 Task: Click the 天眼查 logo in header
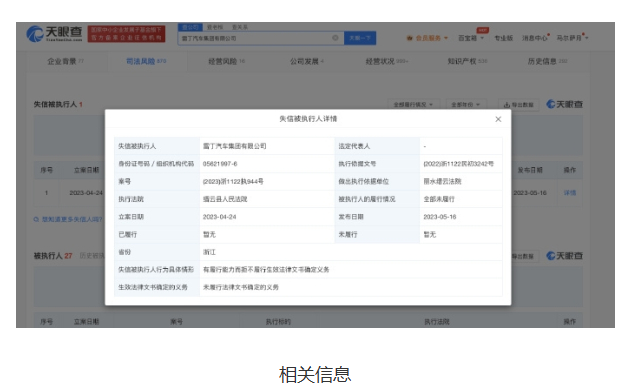[55, 34]
